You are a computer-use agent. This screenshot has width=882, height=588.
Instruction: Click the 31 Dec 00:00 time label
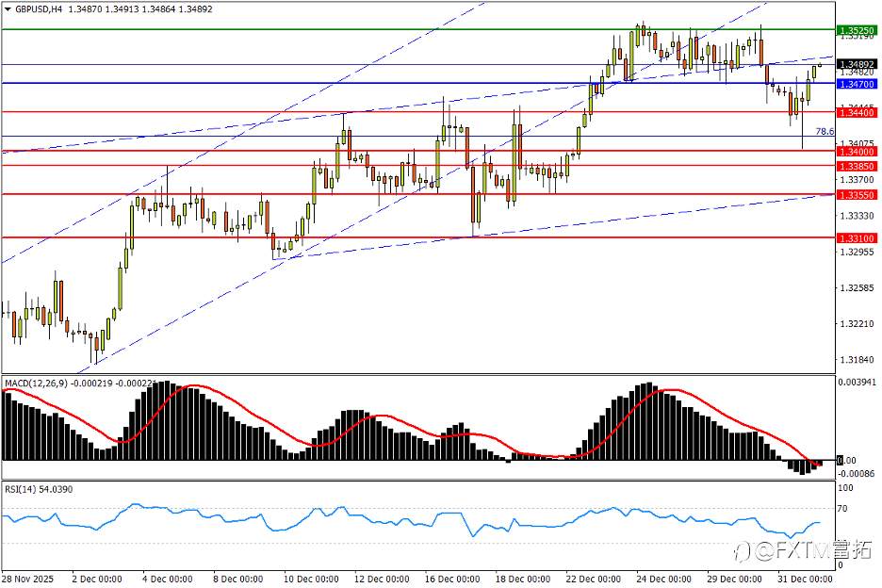[x=805, y=579]
